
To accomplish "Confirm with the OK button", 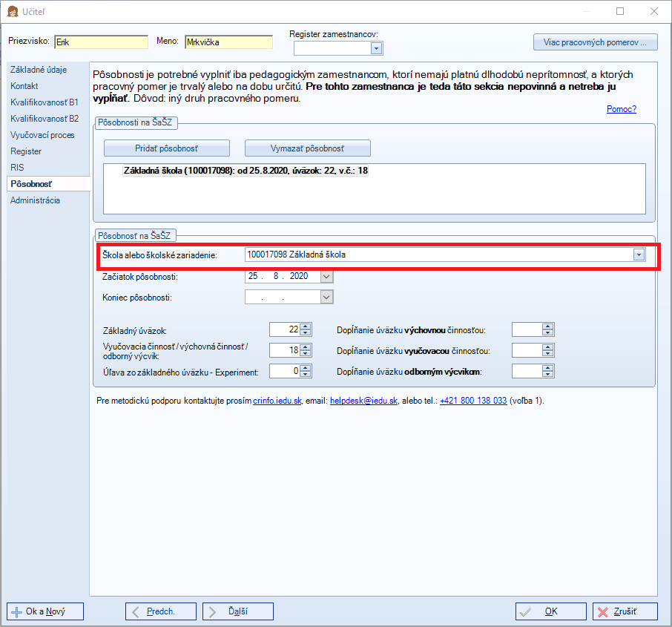I will [550, 611].
